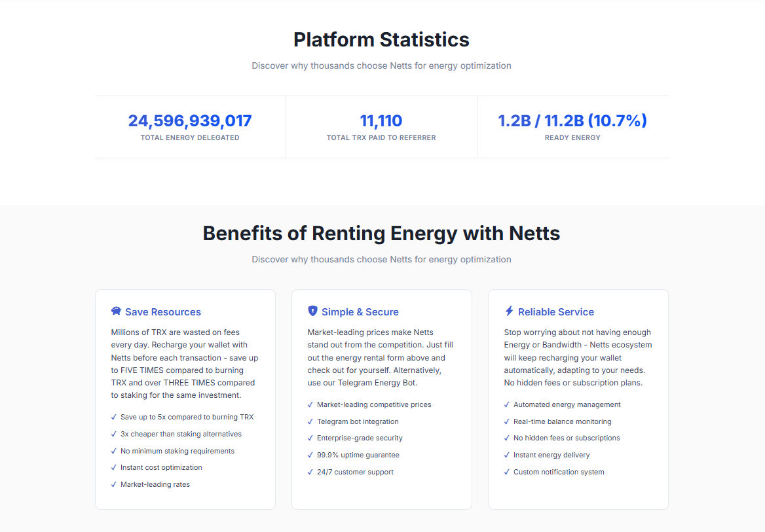Click the checkmark beside "24/7 customer support"

(310, 472)
